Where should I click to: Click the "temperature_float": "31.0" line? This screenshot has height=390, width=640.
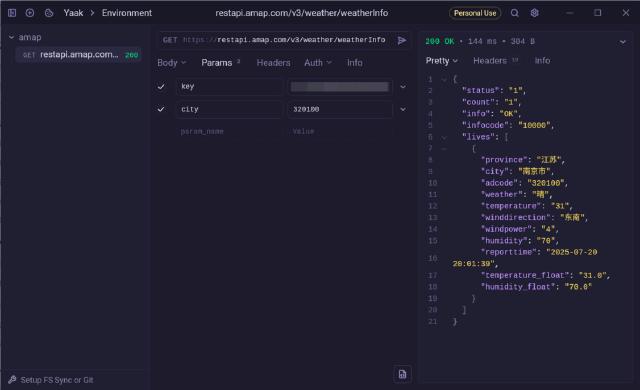pos(545,275)
